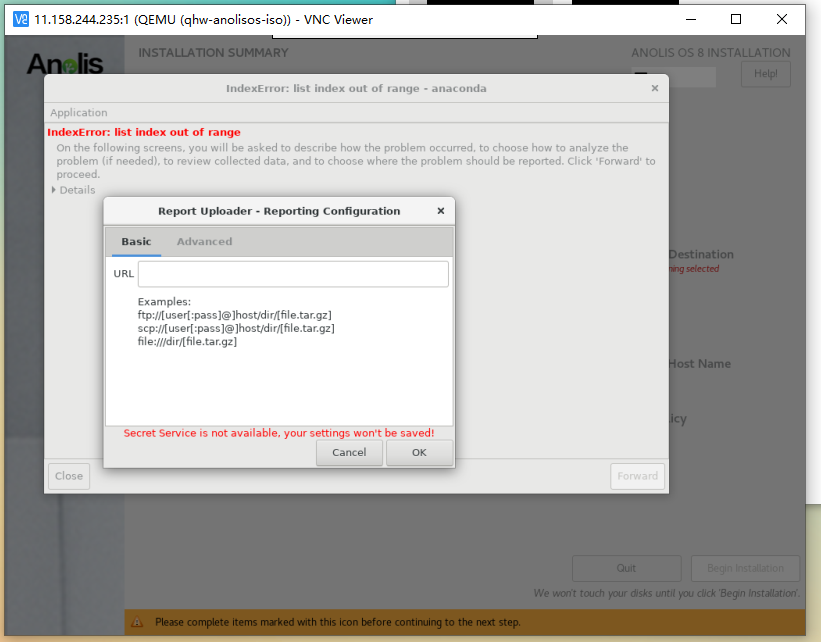Click the warning icon in the bottom bar
Screen dimensions: 821x642
tap(139, 622)
